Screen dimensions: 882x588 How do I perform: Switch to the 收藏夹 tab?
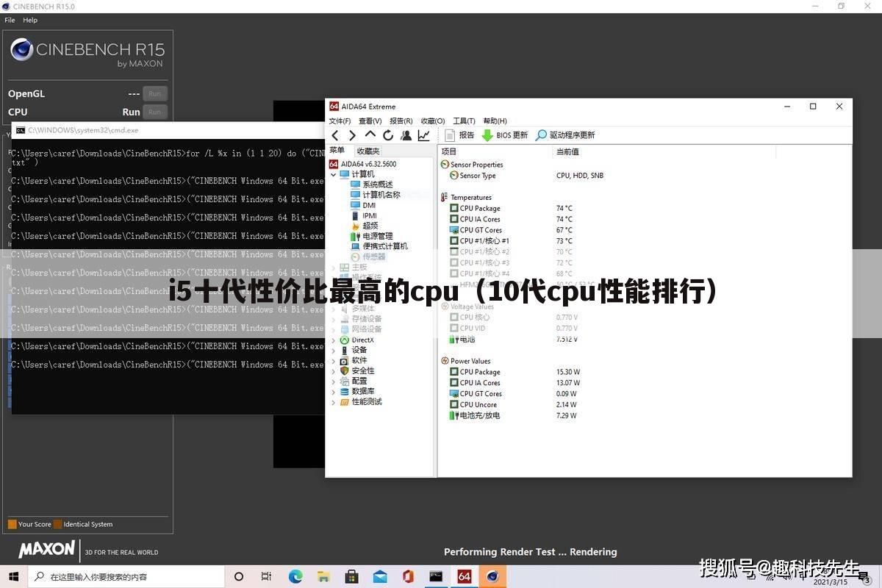tap(367, 150)
